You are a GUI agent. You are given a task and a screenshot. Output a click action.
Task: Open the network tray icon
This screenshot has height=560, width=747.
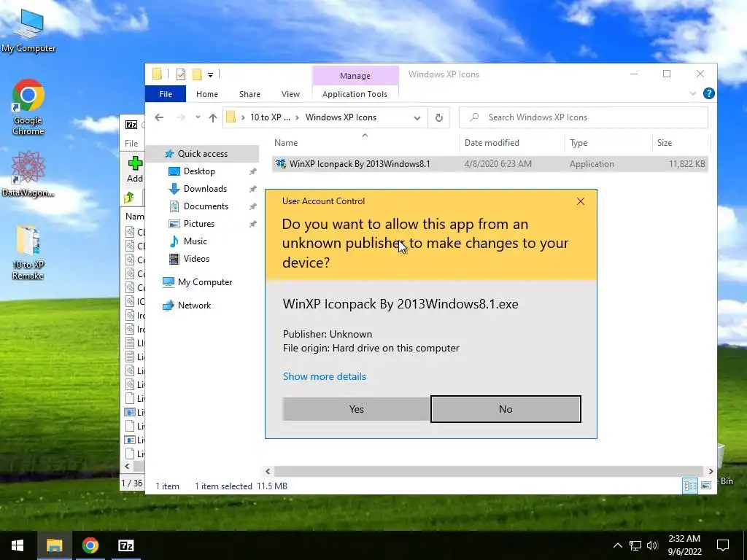click(x=635, y=545)
